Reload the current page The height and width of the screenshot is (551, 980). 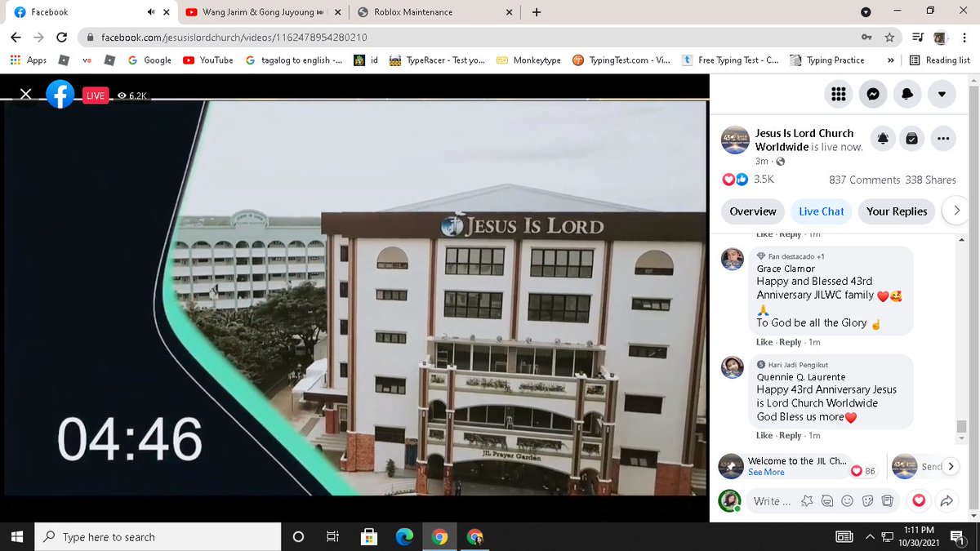pyautogui.click(x=61, y=37)
